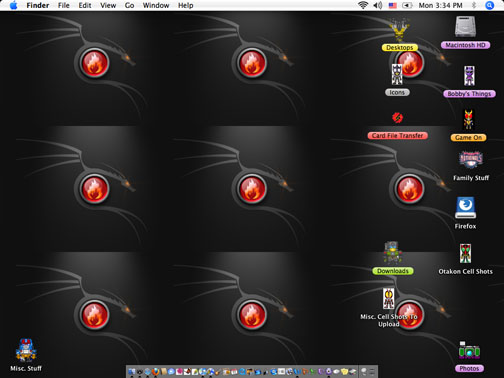Viewport: 504px width, 378px height.
Task: Open the Edit menu
Action: [85, 5]
